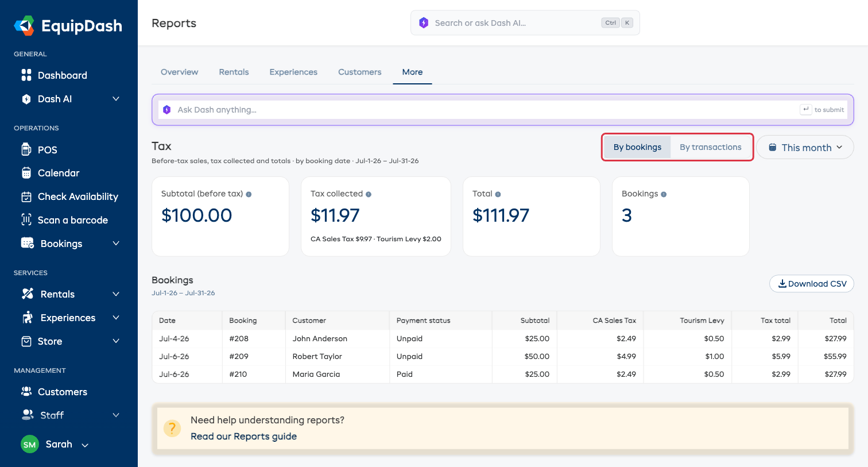Expand the Dash AI sidebar chevron
Screen dimensions: 868x467
(x=116, y=99)
